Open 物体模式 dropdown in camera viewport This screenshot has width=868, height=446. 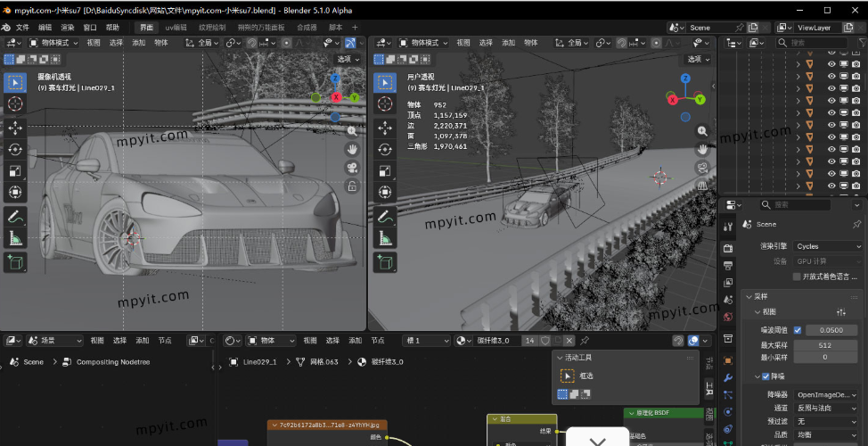tap(53, 43)
